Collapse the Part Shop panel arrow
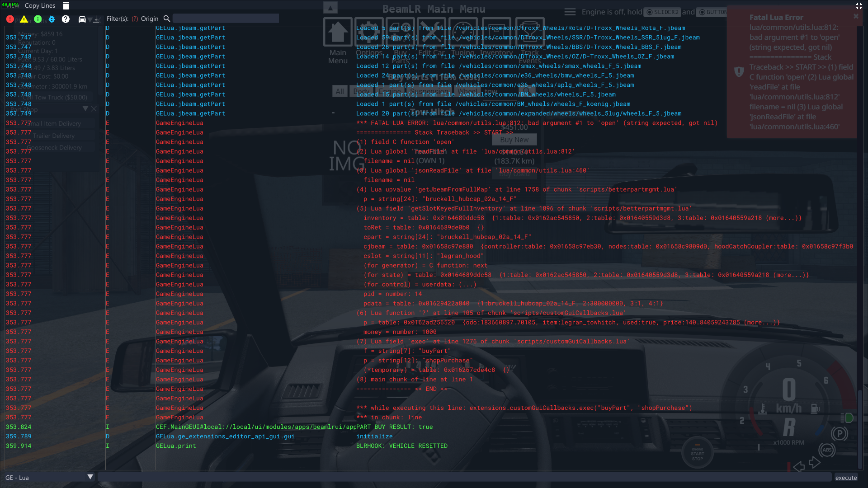Screen dimensions: 868x488 click(x=85, y=109)
